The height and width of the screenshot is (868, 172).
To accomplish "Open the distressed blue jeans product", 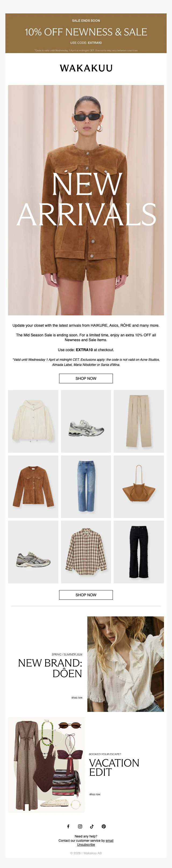I will click(x=86, y=487).
